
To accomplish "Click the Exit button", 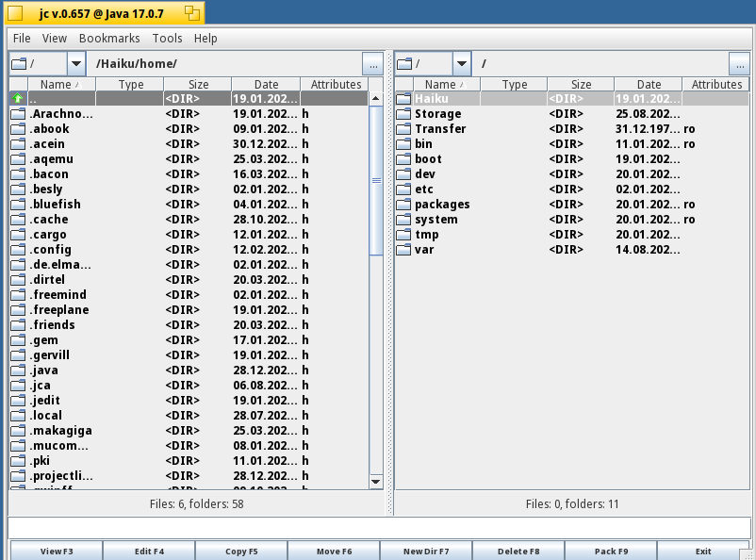I will coord(703,551).
